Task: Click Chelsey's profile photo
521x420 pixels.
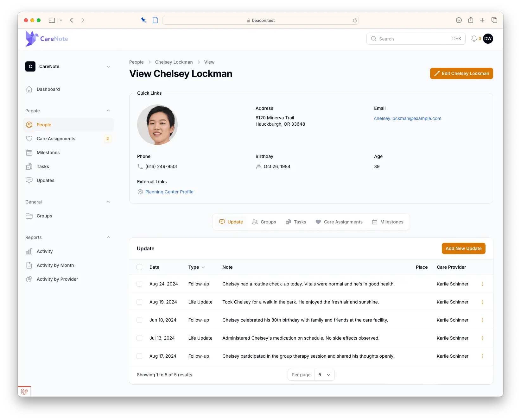Action: click(157, 125)
